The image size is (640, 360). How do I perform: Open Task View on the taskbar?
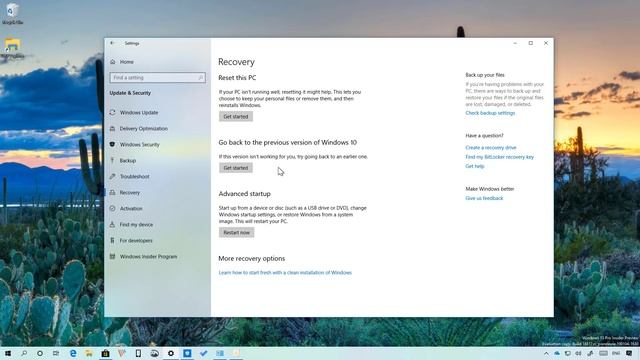(56, 353)
